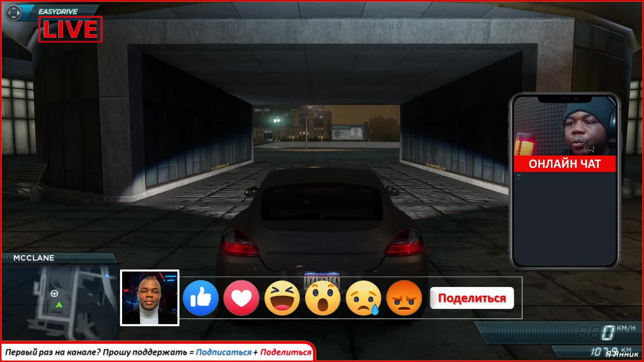This screenshot has height=362, width=644.
Task: Click the red heart Love reaction
Action: tap(241, 298)
